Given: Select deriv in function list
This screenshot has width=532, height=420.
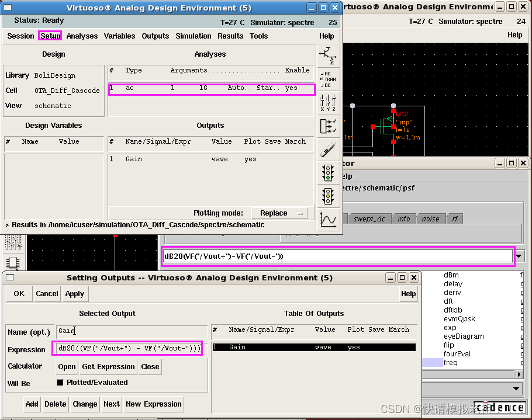Looking at the screenshot, I should pyautogui.click(x=452, y=293).
